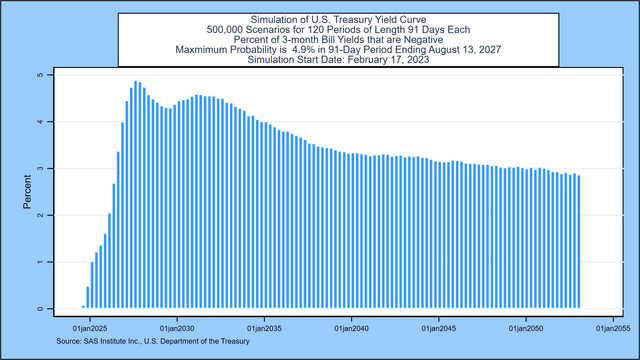Click the y-axis tick label 0
640x360 pixels.
coord(40,309)
